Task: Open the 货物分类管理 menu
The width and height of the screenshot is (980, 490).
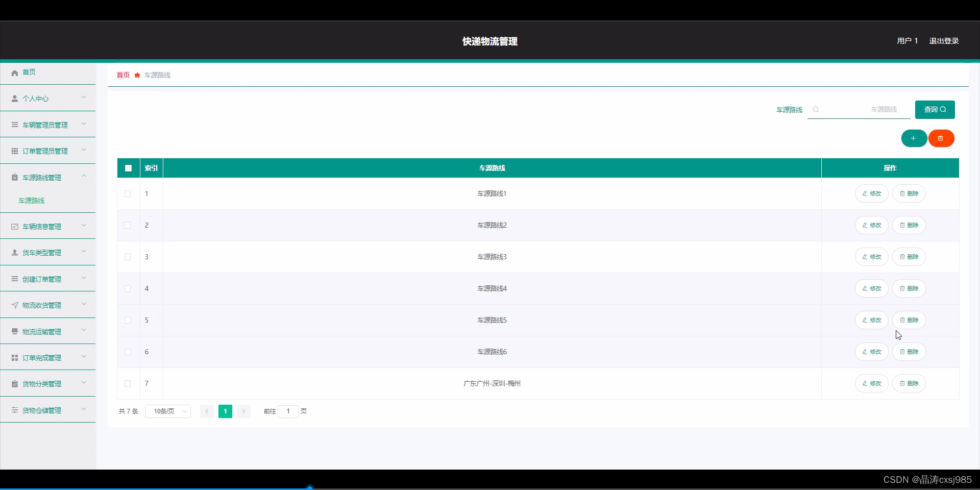Action: click(48, 384)
